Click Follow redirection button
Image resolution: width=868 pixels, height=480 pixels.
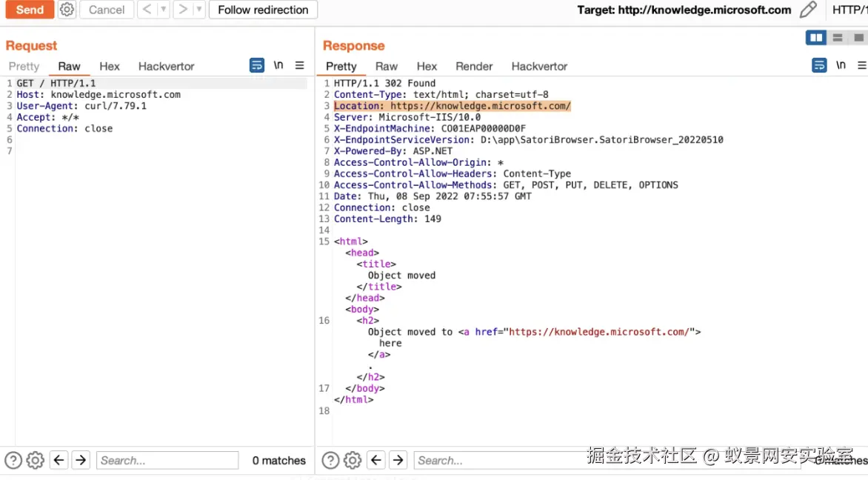(x=263, y=10)
